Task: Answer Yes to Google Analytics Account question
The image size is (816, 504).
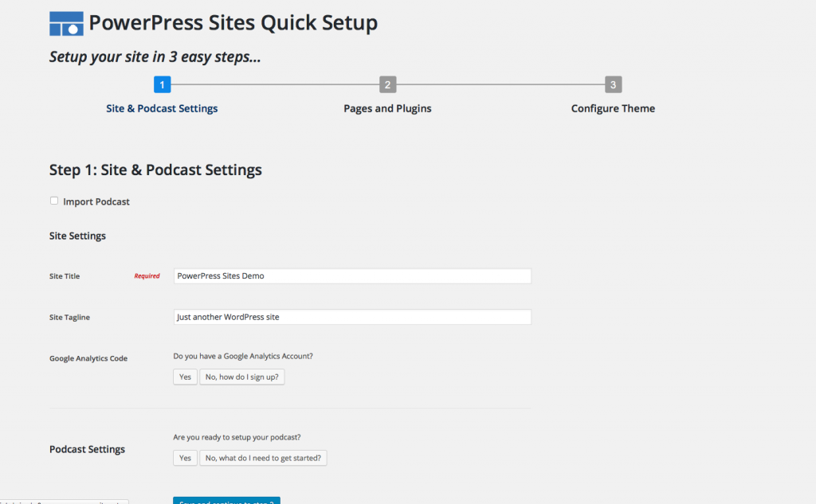Action: tap(185, 377)
